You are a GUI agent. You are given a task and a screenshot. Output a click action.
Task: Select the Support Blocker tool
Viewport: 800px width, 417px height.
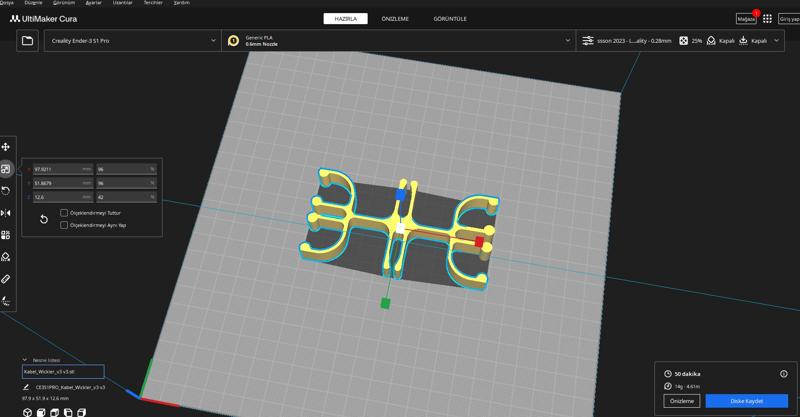[x=6, y=257]
